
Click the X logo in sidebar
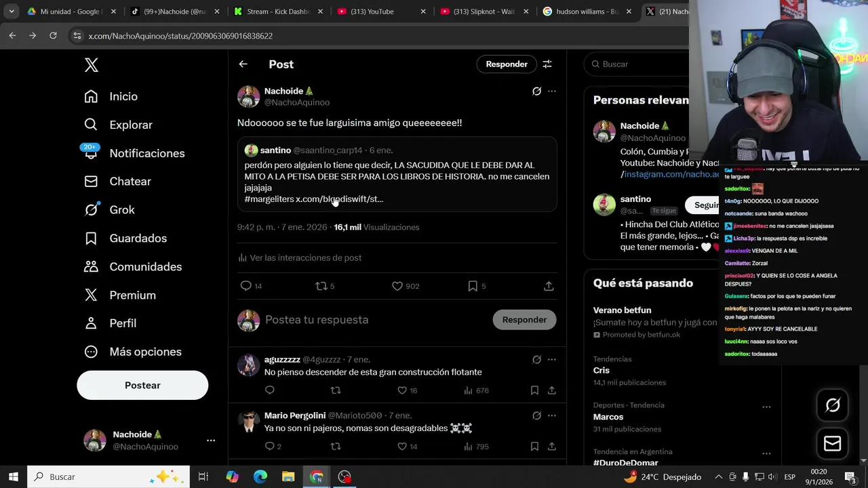pos(91,65)
